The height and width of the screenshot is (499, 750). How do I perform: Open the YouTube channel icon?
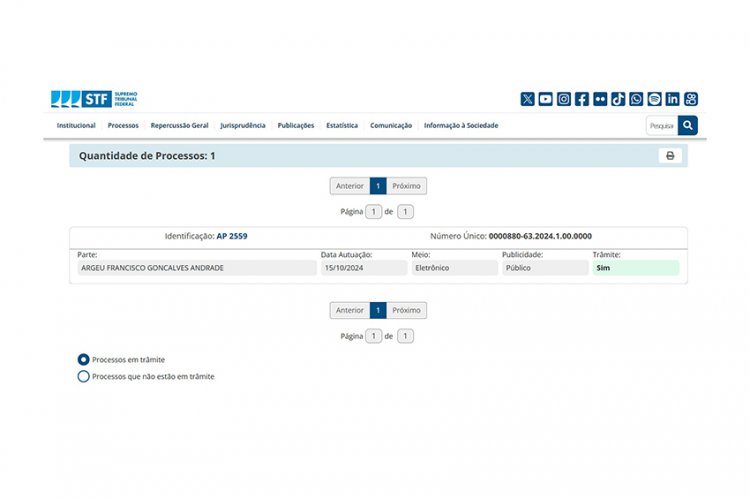tap(546, 99)
